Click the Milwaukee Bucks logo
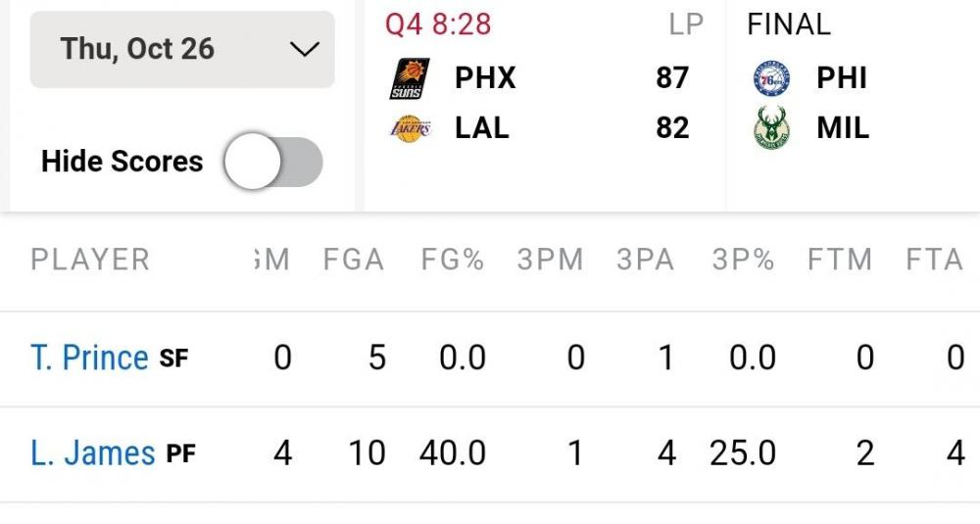The image size is (980, 524). point(771,128)
